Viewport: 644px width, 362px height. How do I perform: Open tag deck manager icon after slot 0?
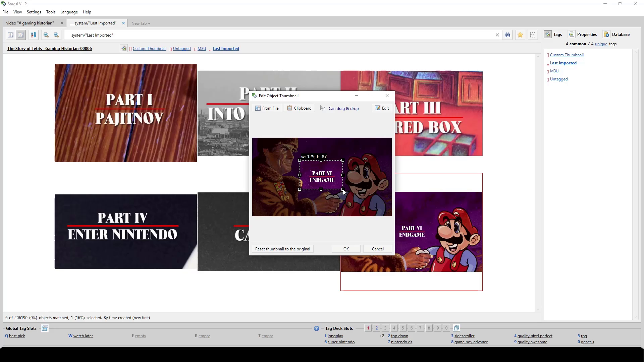coord(457,328)
